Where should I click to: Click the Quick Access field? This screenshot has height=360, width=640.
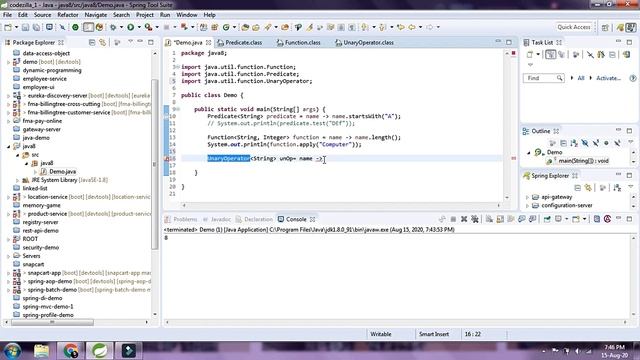(574, 27)
